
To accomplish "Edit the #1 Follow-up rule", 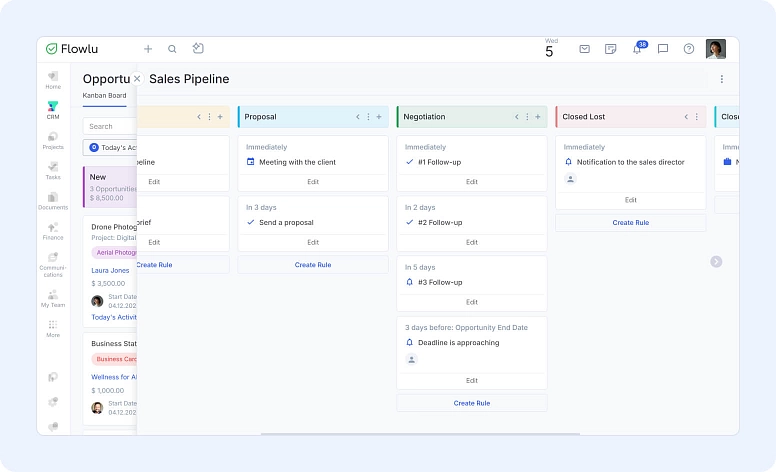I will tap(472, 182).
